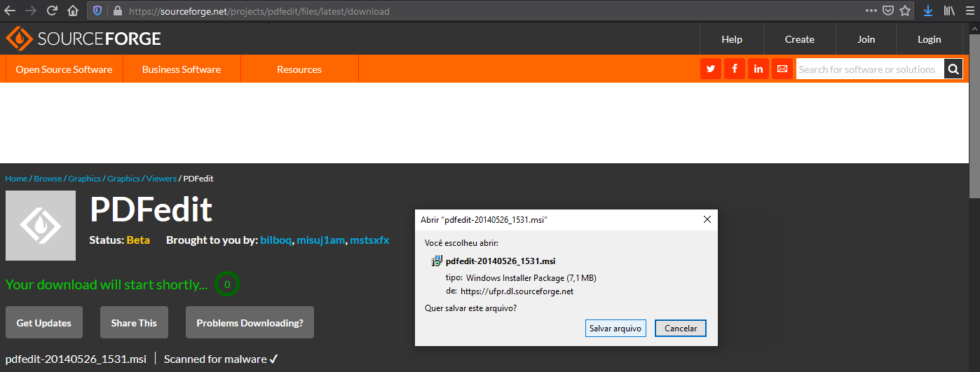The height and width of the screenshot is (372, 980).
Task: Click the page vertical scrollbar thumb
Action: (x=974, y=112)
